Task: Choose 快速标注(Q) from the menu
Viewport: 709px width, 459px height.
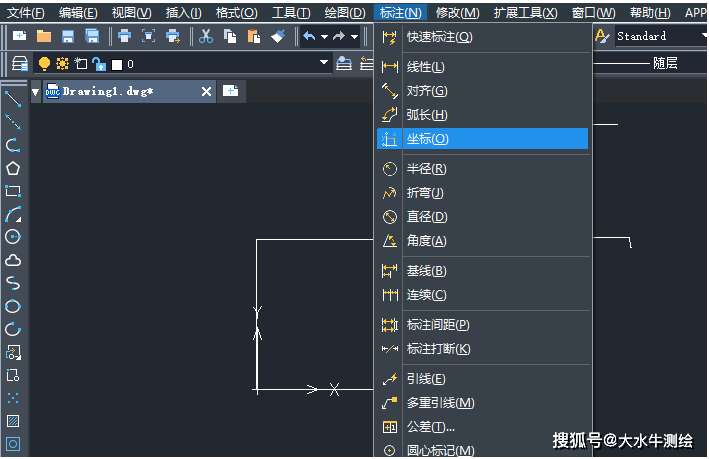Action: [x=483, y=37]
